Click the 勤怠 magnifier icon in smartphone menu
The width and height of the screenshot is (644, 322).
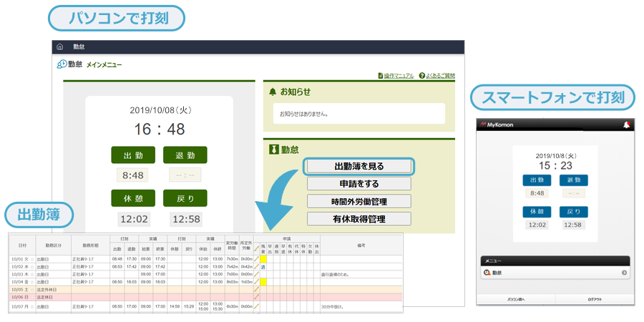(x=487, y=273)
